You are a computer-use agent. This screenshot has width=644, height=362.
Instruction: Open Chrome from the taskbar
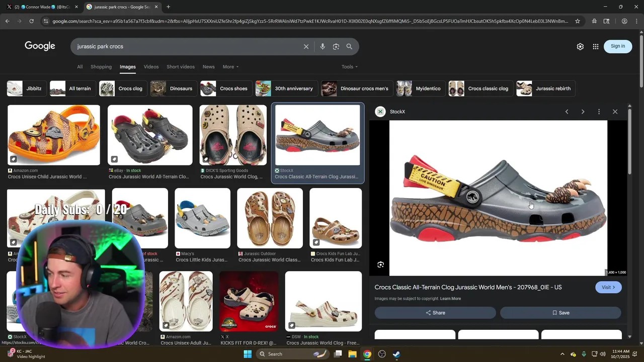(x=367, y=354)
